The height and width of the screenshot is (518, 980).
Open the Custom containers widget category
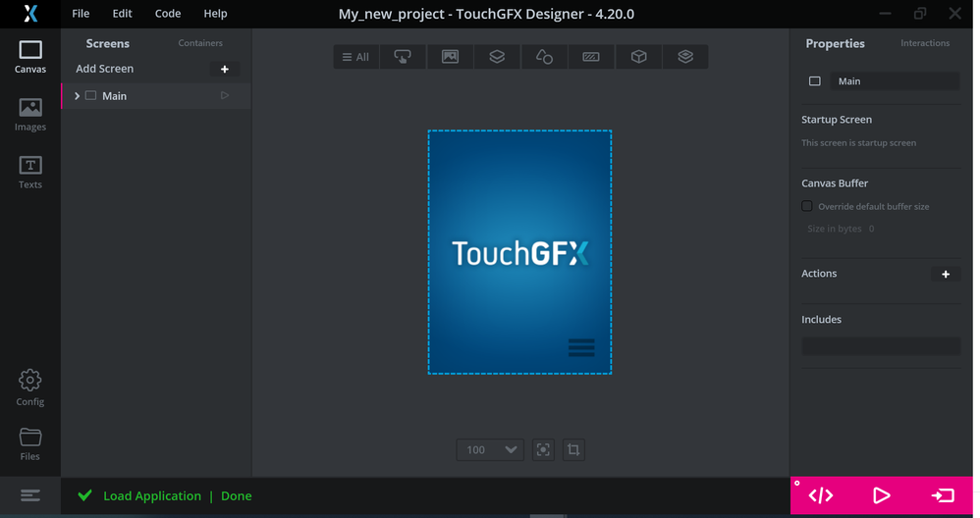[685, 57]
